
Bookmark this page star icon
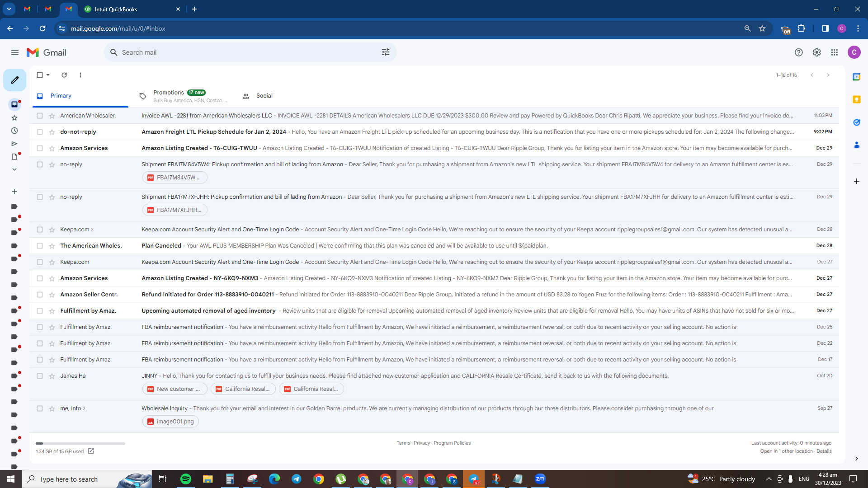(x=762, y=28)
